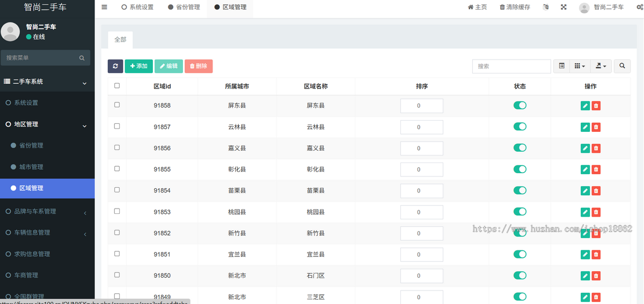
Task: Expand the 品牌与车系管理 sidebar menu
Action: coord(35,211)
